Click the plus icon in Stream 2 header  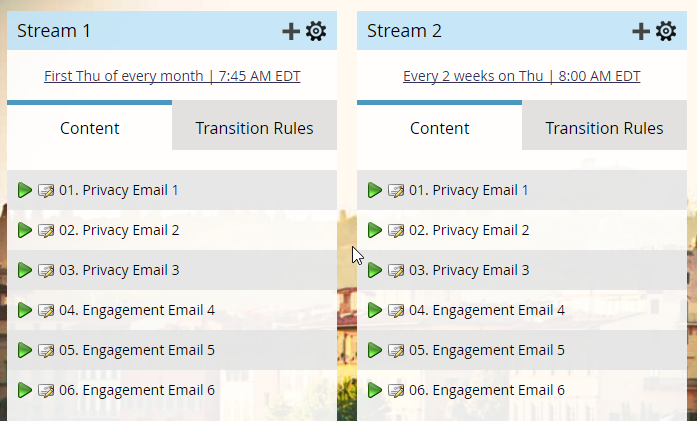(641, 31)
